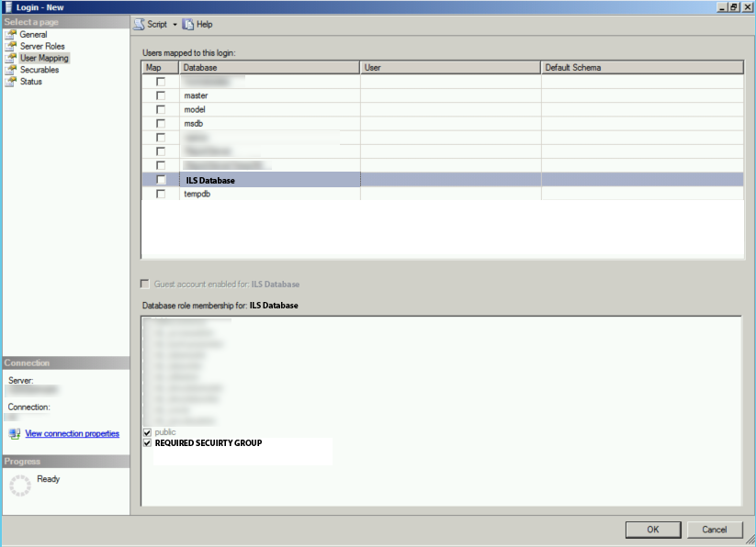
Task: Enable the Map checkbox for master database
Action: tap(162, 95)
